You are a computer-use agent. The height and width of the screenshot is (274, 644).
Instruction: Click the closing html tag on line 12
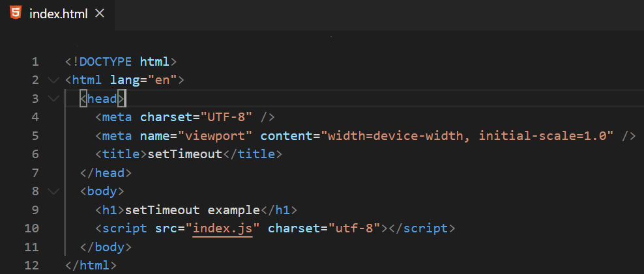click(91, 266)
